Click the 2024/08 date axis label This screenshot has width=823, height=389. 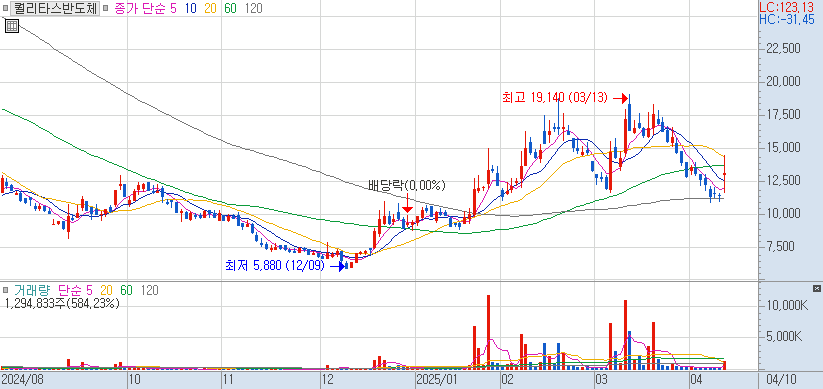22,380
